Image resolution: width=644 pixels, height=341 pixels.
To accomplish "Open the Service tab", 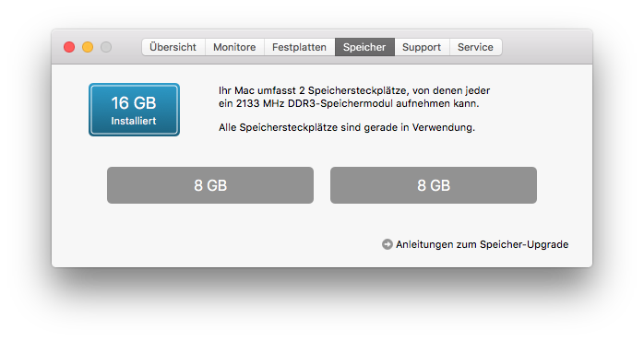I will [475, 47].
